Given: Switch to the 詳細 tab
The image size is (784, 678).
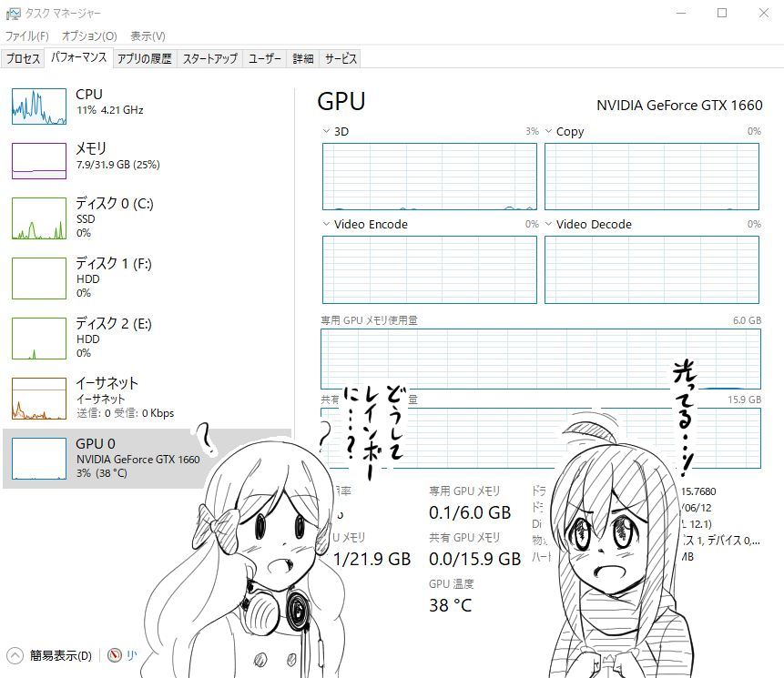Looking at the screenshot, I should pyautogui.click(x=303, y=58).
